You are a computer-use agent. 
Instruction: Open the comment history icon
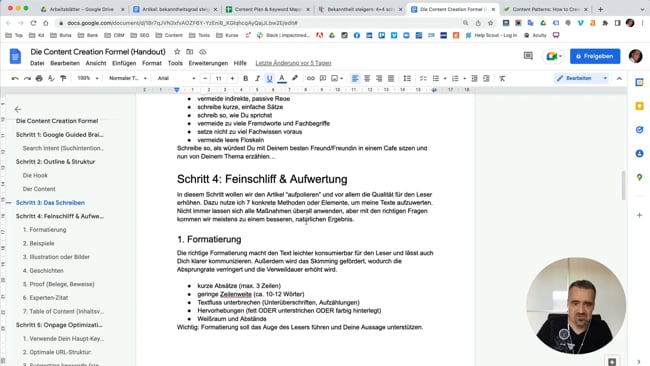pyautogui.click(x=528, y=56)
